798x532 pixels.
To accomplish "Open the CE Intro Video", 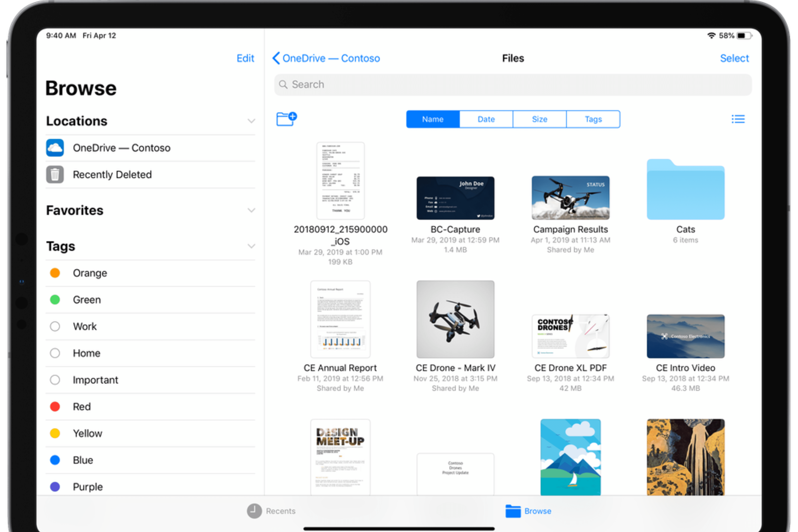I will tap(685, 336).
